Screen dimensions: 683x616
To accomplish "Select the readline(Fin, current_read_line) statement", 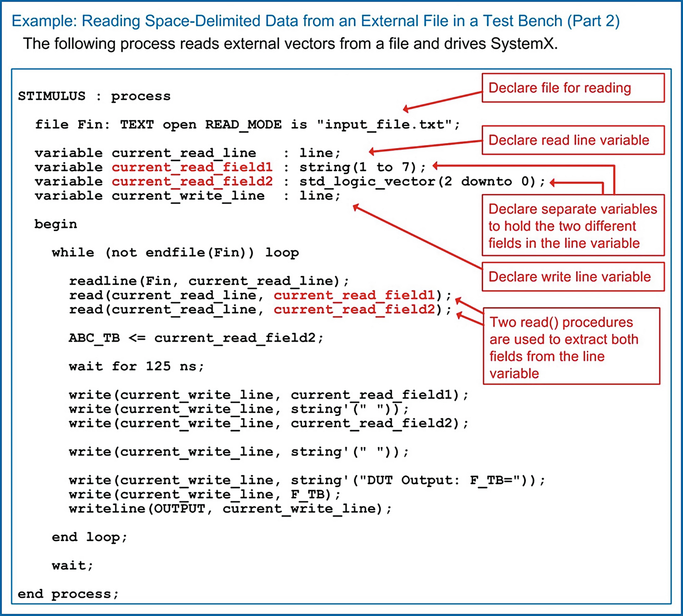I will pos(209,281).
